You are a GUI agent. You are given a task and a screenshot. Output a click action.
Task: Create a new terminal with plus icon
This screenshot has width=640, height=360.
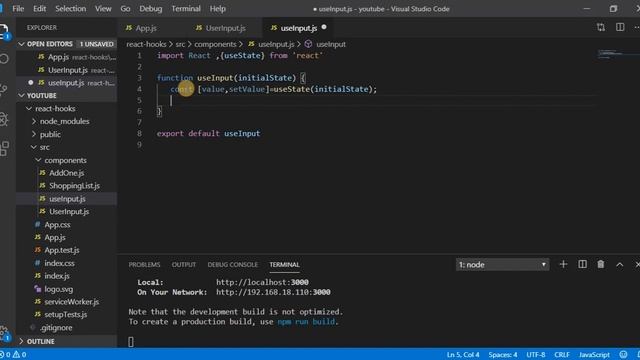pyautogui.click(x=563, y=264)
